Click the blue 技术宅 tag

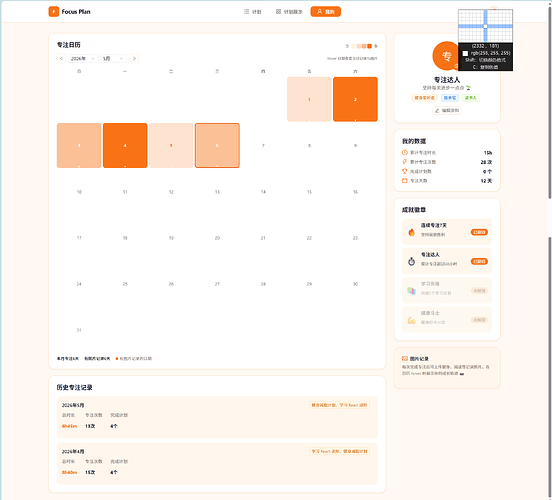[x=450, y=98]
